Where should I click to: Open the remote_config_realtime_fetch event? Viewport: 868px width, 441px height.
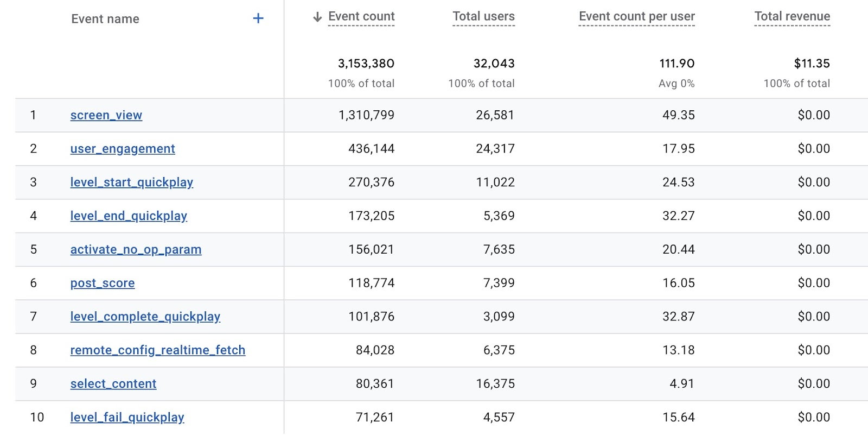158,350
